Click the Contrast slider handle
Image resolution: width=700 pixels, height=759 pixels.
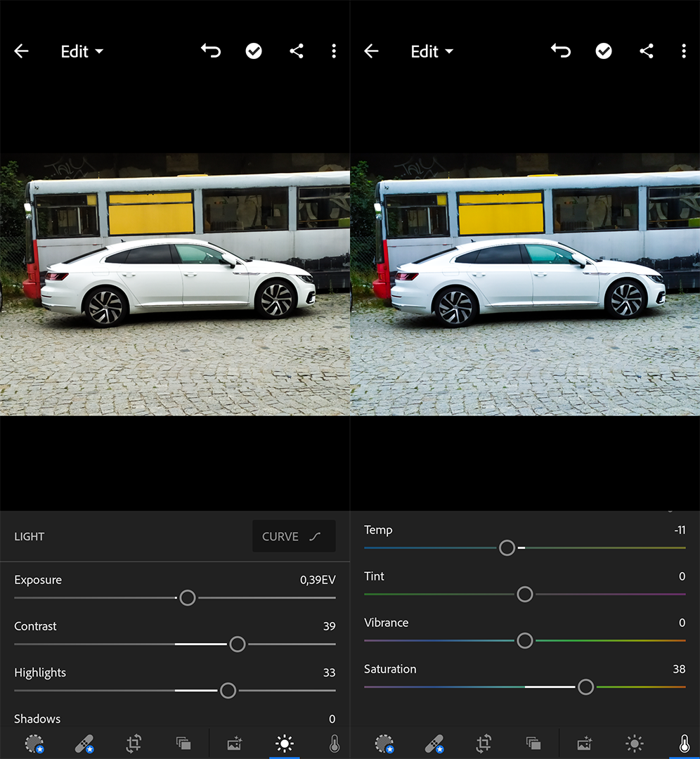(238, 644)
